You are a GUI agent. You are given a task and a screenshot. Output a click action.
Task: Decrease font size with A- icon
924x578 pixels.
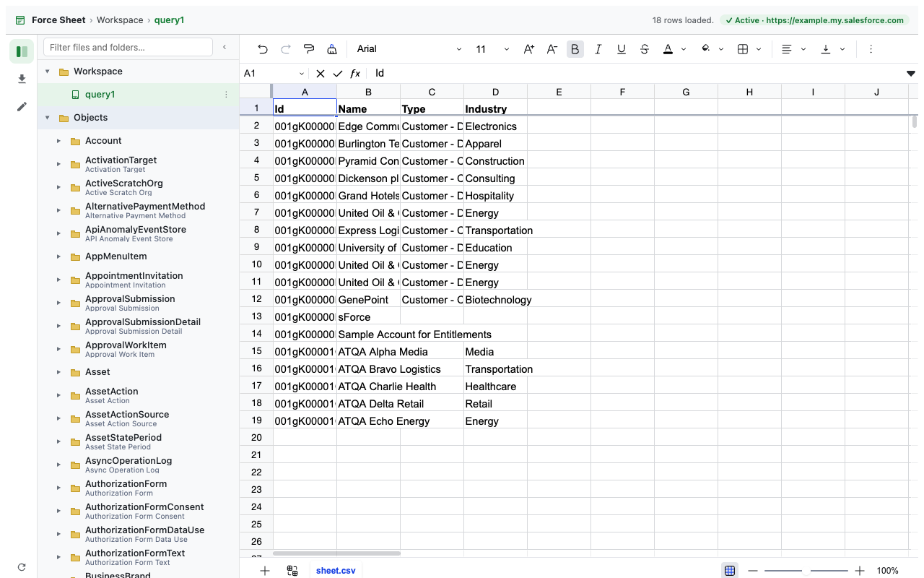tap(552, 49)
